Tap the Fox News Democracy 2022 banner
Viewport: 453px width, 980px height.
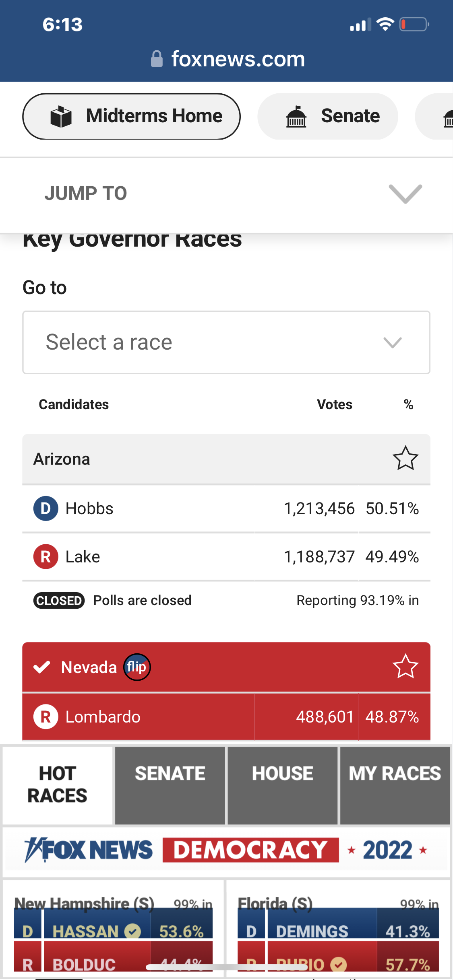[x=226, y=850]
